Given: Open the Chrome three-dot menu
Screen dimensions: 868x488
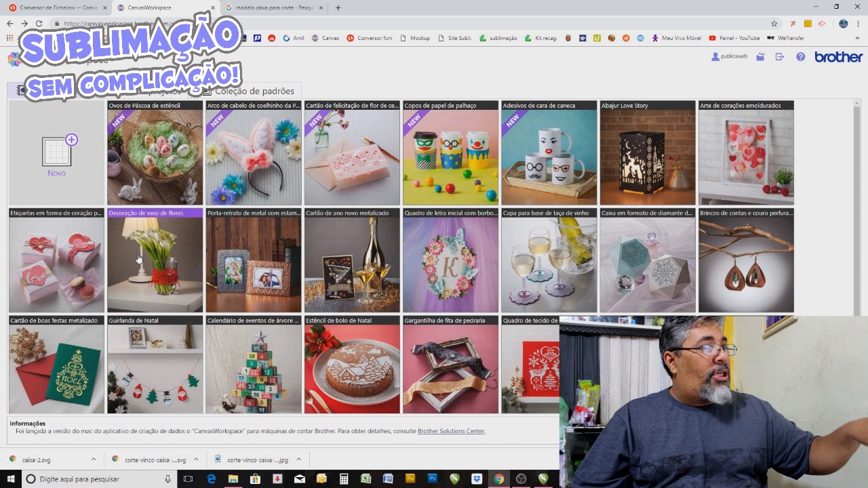Looking at the screenshot, I should coord(858,23).
